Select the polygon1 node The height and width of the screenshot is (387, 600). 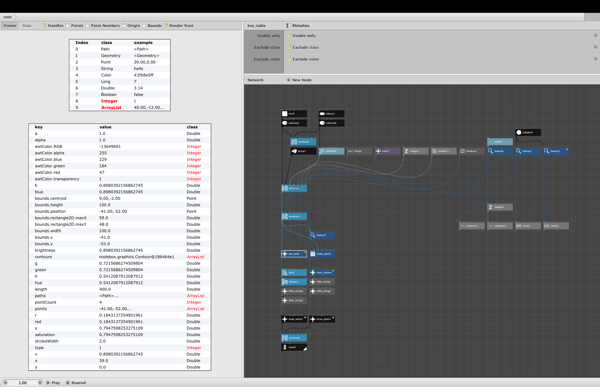[528, 132]
